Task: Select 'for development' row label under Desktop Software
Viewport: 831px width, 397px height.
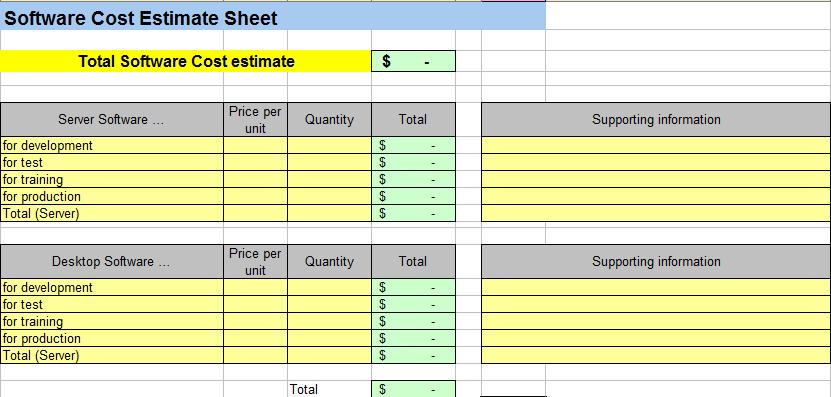Action: coord(112,287)
